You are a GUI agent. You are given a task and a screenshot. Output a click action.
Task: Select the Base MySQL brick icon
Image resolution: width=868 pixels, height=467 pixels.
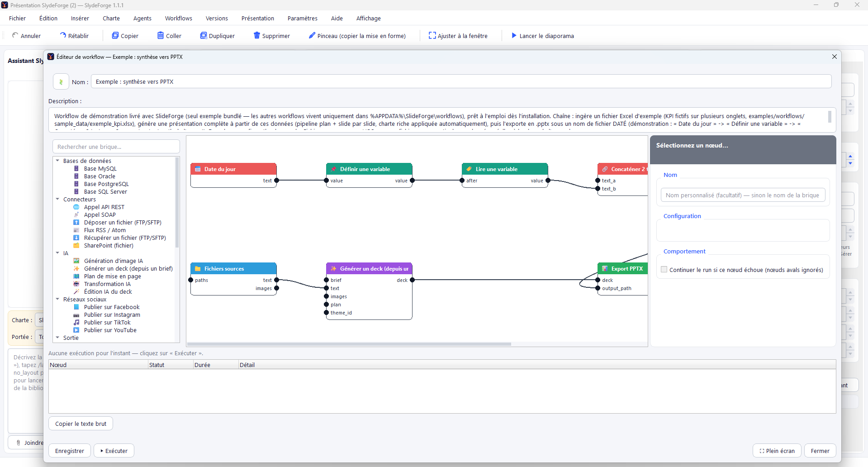pyautogui.click(x=76, y=169)
